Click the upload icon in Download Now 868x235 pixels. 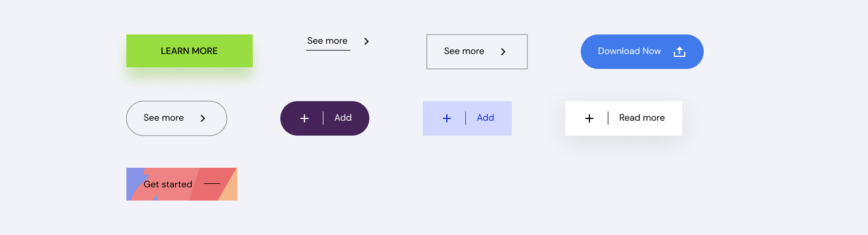tap(680, 52)
